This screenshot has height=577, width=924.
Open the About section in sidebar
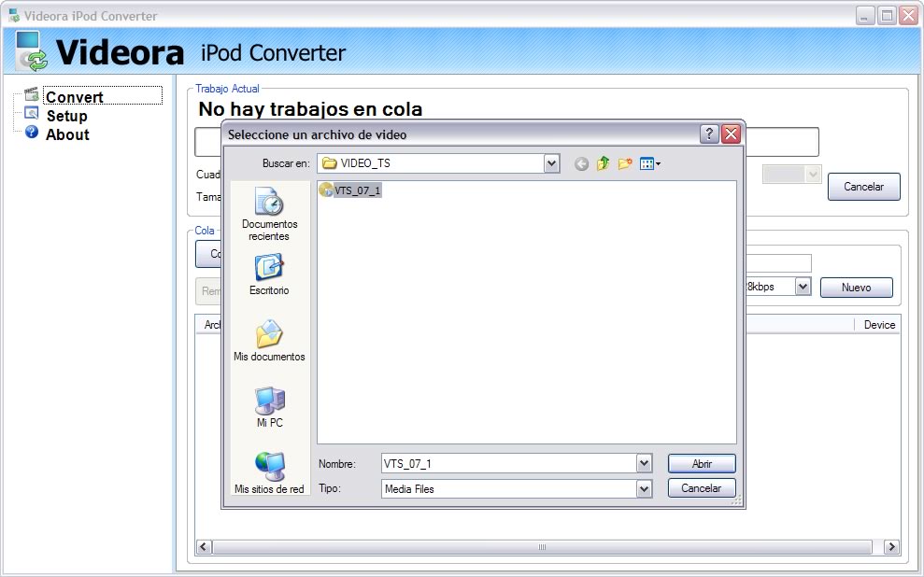[x=67, y=134]
